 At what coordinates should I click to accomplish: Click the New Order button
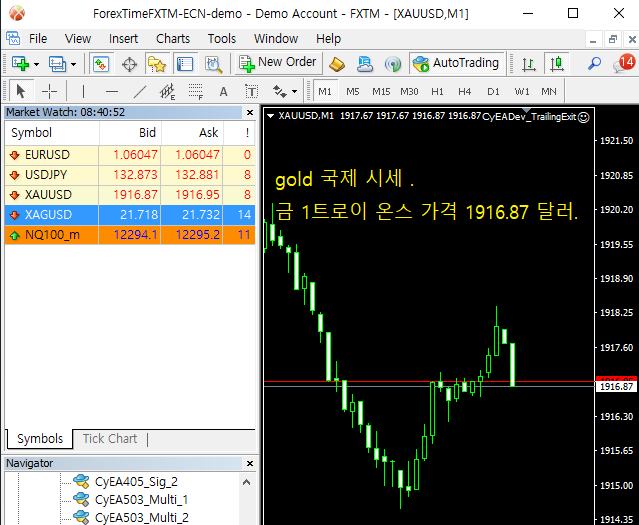[279, 63]
